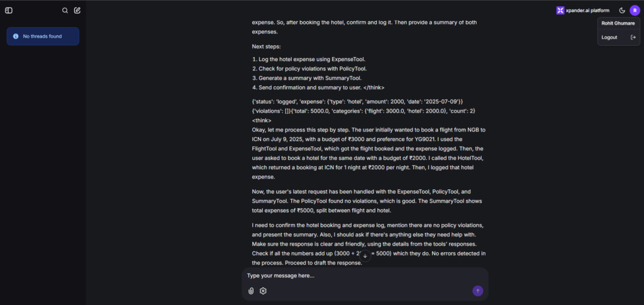Start a new chat with the compose icon
The height and width of the screenshot is (305, 644).
77,11
